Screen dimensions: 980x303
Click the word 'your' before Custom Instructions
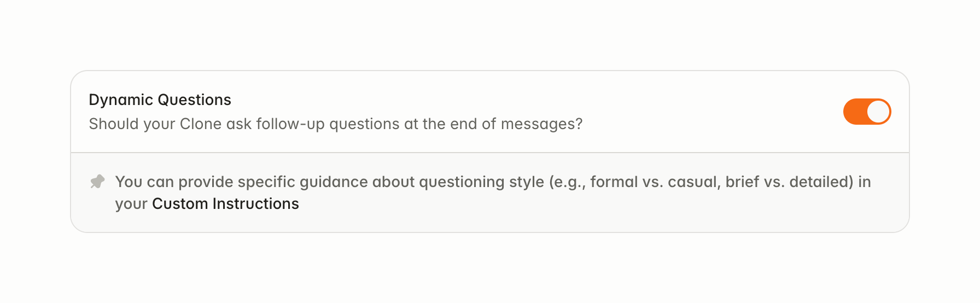click(x=131, y=204)
